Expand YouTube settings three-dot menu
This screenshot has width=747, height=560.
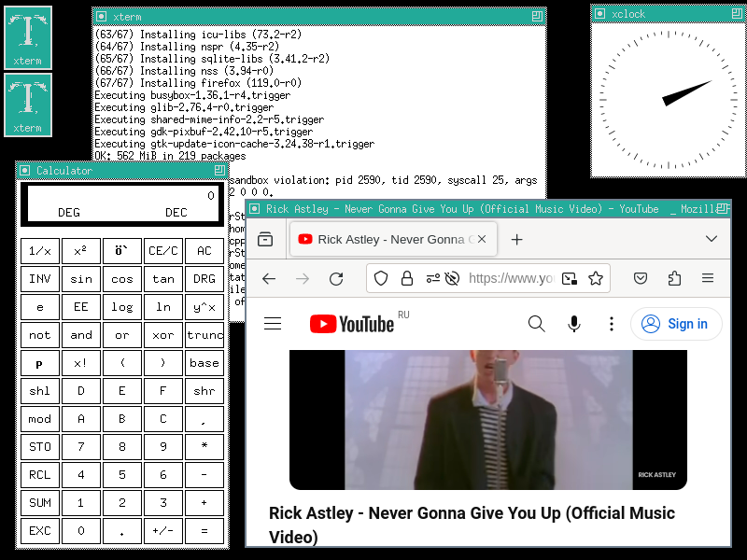612,324
